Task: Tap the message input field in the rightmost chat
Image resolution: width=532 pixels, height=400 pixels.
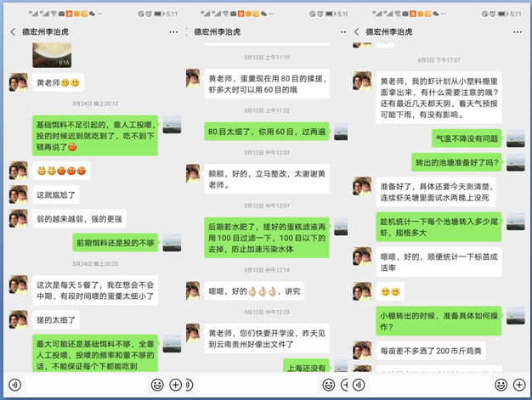Action: pos(429,384)
